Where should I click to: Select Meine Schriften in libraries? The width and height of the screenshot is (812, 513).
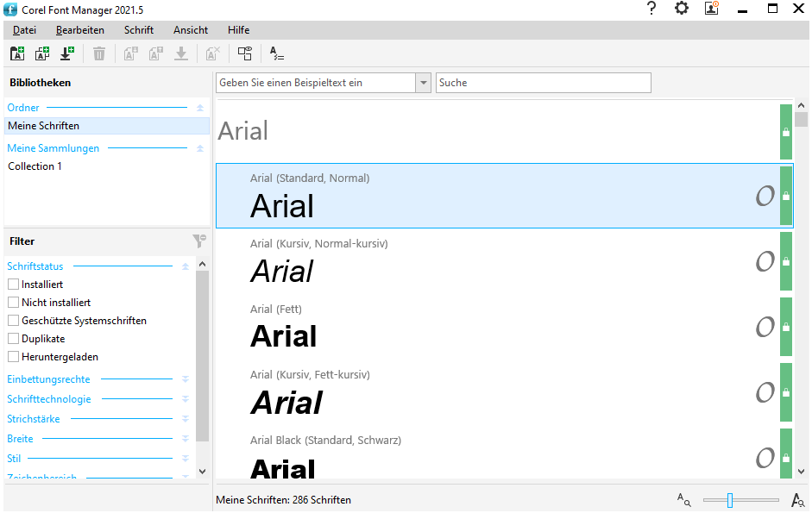coord(43,126)
